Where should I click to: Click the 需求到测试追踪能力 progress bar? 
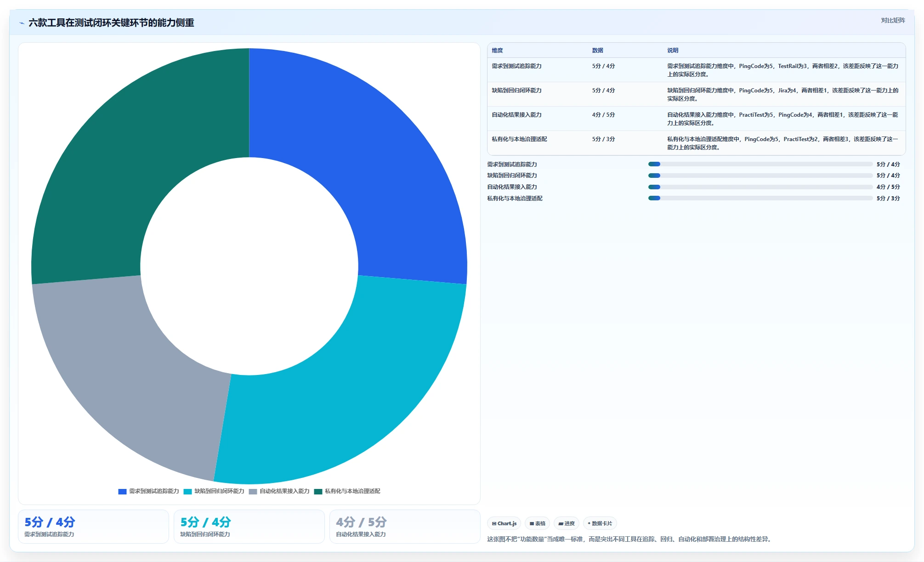[x=760, y=164]
